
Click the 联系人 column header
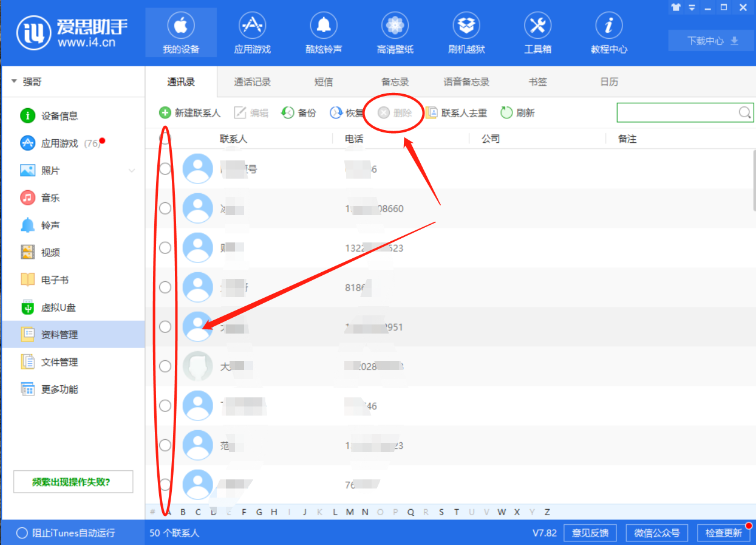pos(233,139)
